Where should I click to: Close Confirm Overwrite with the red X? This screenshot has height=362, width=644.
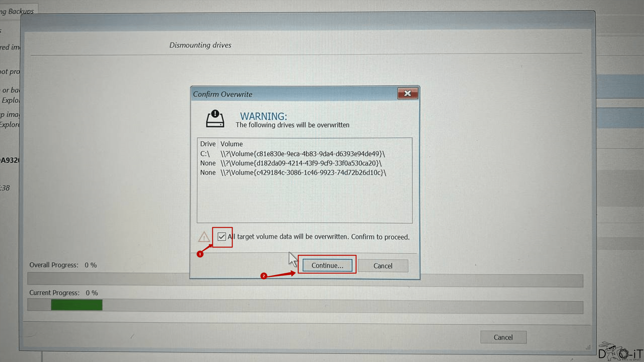(407, 93)
